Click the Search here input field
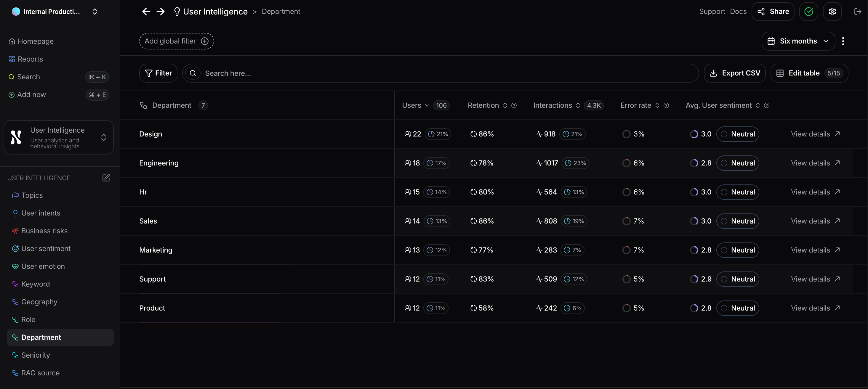The image size is (868, 389). click(438, 73)
